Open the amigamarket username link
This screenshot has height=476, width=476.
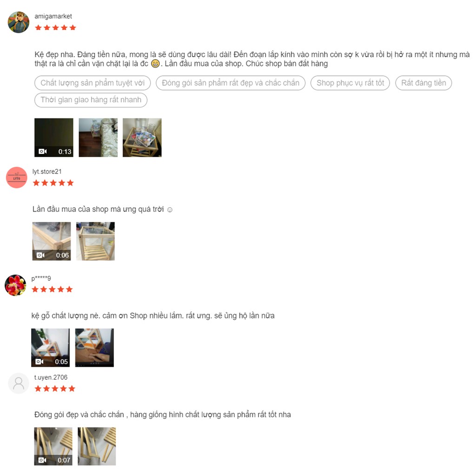pos(53,16)
